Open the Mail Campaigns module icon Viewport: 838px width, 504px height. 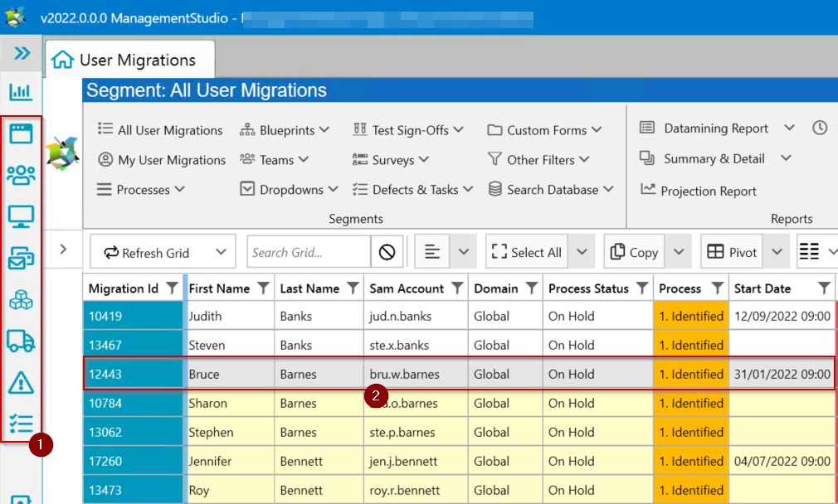tap(22, 258)
